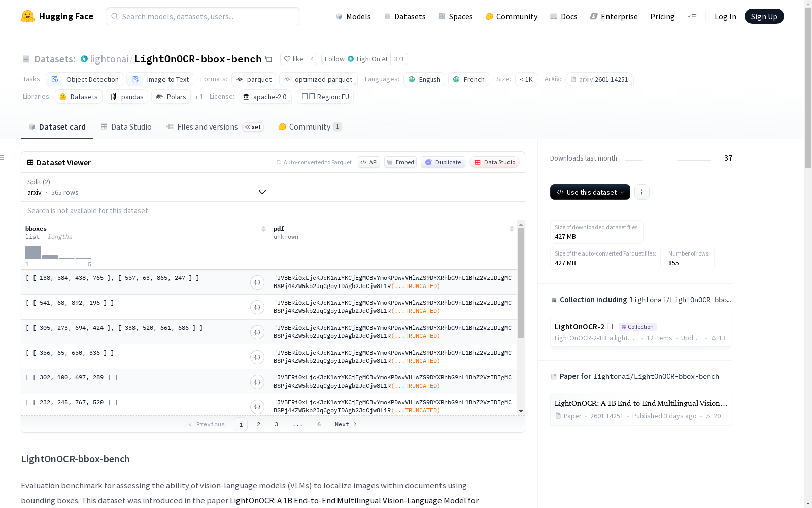The width and height of the screenshot is (812, 508).
Task: Expand JSON for row with 541, 68, 892, 196
Action: click(x=257, y=307)
